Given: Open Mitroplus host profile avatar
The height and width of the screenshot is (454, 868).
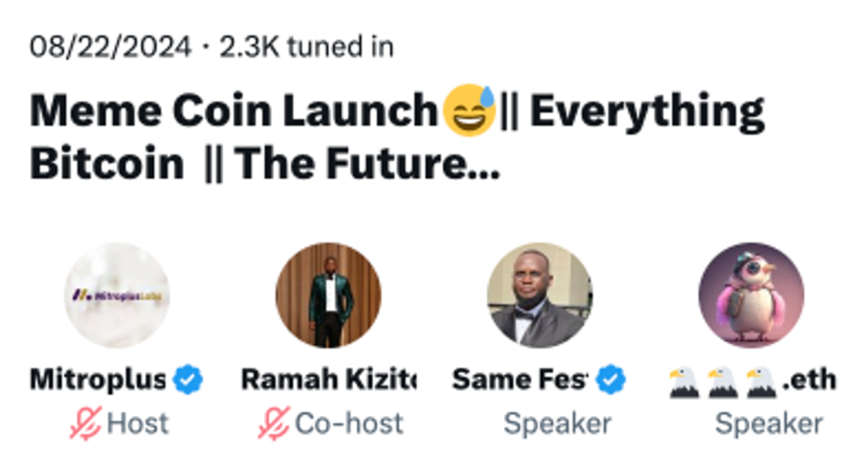Looking at the screenshot, I should pyautogui.click(x=117, y=296).
